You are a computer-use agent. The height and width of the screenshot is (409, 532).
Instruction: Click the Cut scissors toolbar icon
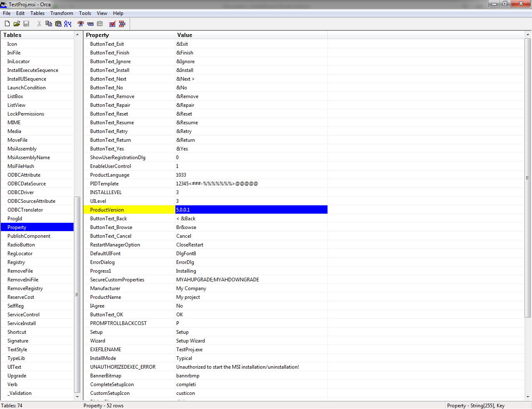pos(39,24)
